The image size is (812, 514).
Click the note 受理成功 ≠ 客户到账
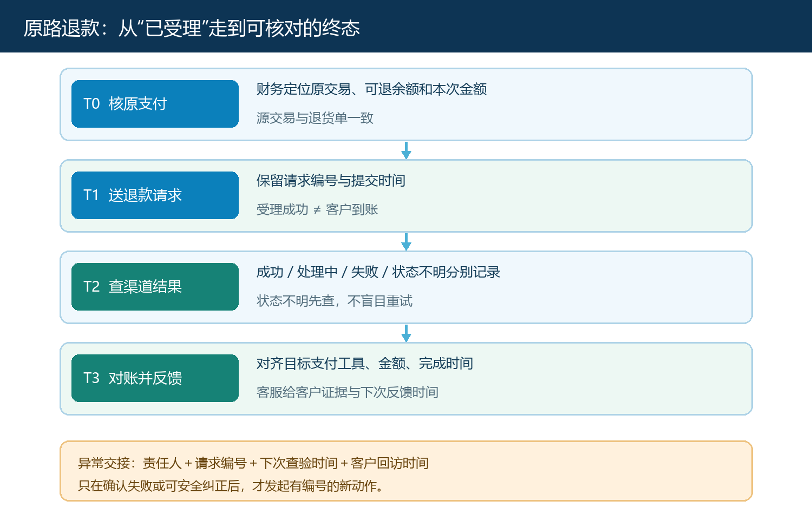click(317, 209)
